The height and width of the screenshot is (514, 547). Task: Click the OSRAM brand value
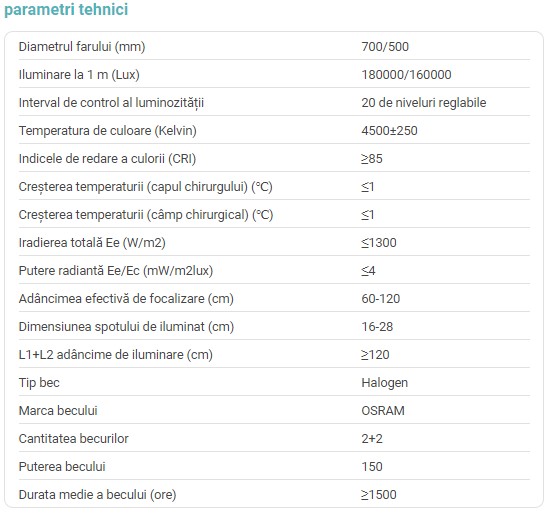click(383, 411)
